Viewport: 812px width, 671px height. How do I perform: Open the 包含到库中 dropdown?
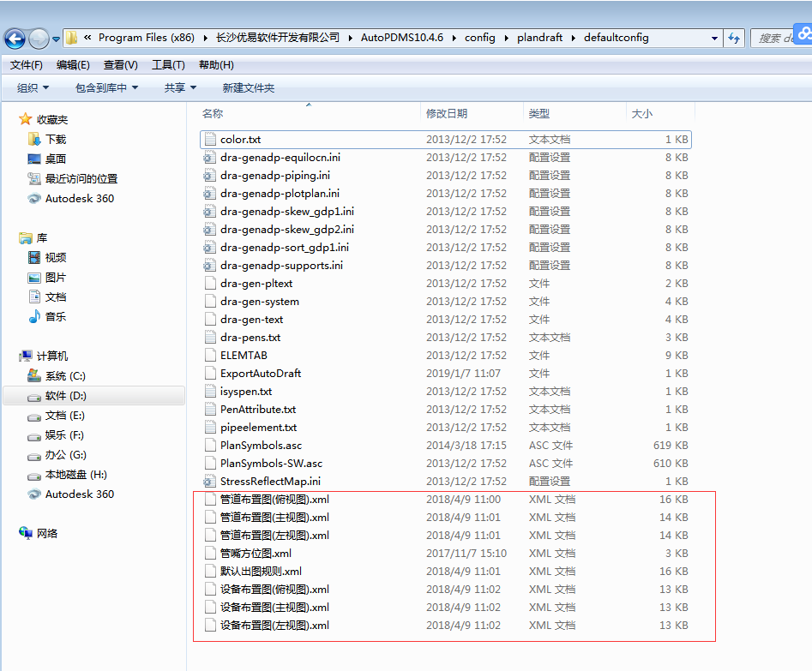pyautogui.click(x=105, y=87)
